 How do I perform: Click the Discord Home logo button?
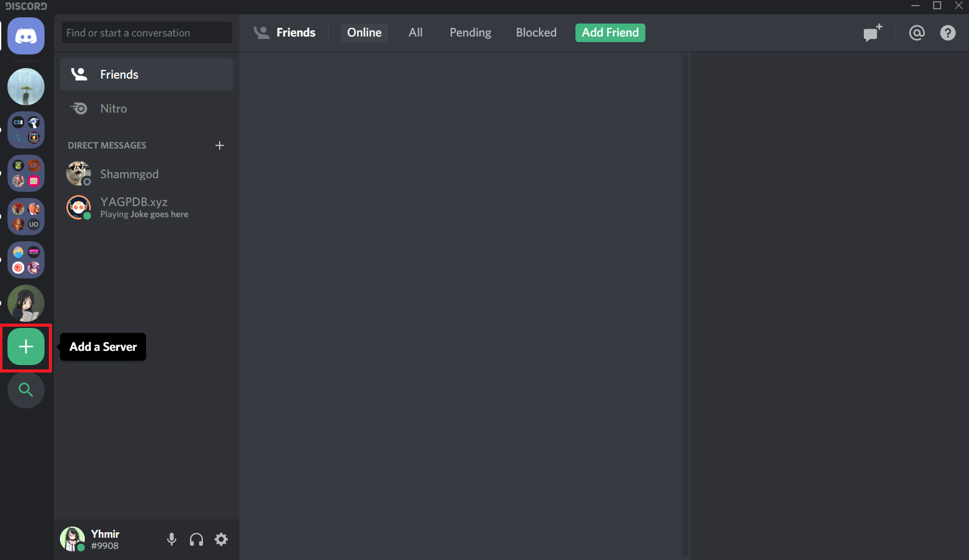click(26, 36)
